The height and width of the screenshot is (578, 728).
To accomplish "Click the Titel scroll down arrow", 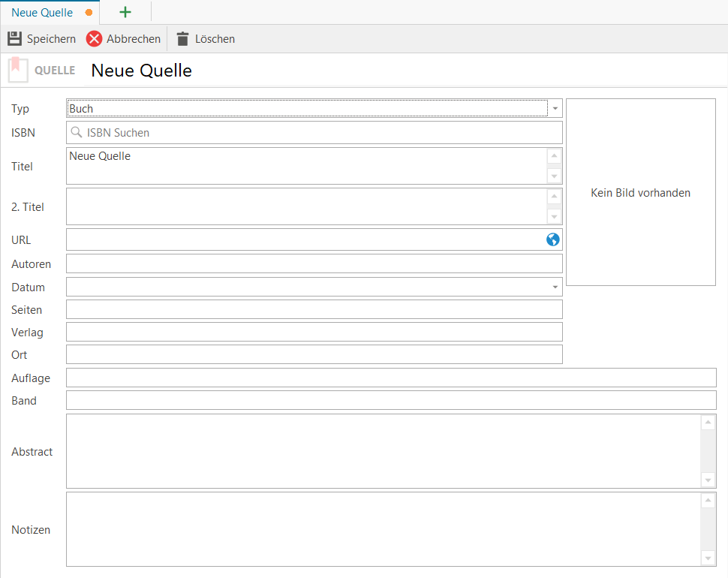I will click(554, 176).
